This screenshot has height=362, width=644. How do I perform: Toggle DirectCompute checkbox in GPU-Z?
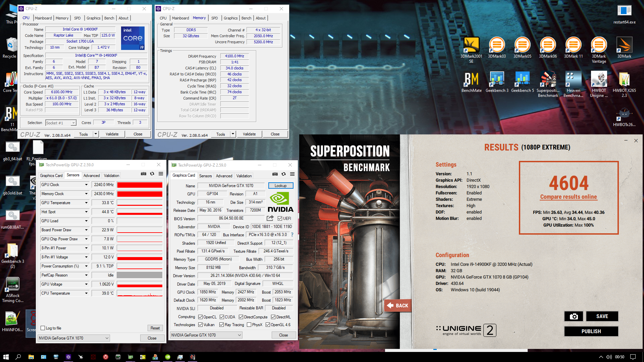pyautogui.click(x=241, y=317)
